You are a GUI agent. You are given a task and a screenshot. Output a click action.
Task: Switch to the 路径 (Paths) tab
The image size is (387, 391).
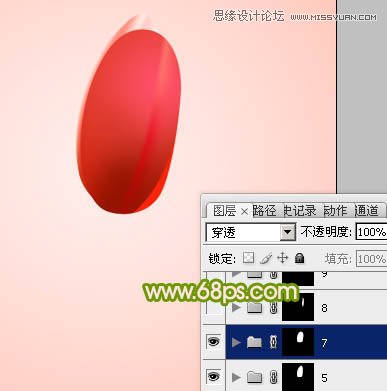tap(265, 211)
